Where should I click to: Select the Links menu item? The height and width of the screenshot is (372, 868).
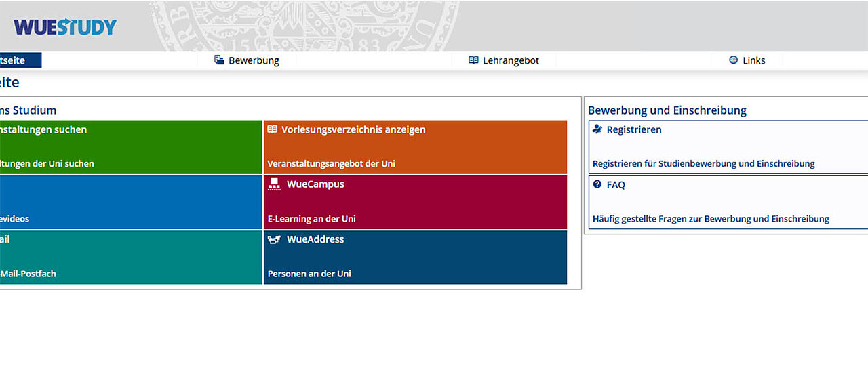(x=753, y=60)
